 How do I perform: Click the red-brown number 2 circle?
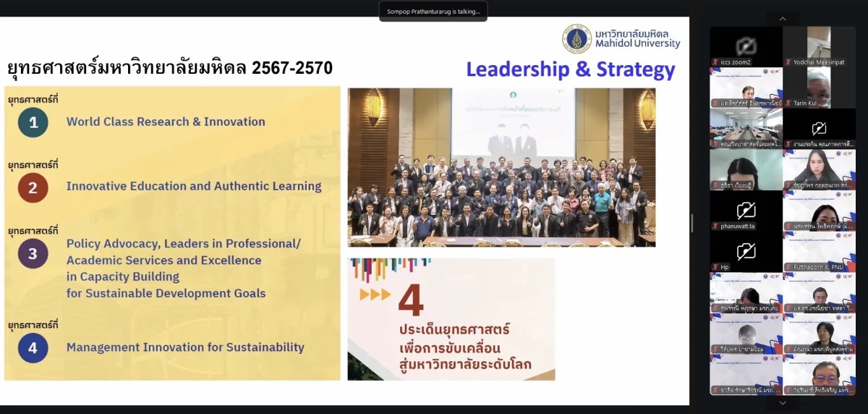tap(33, 187)
